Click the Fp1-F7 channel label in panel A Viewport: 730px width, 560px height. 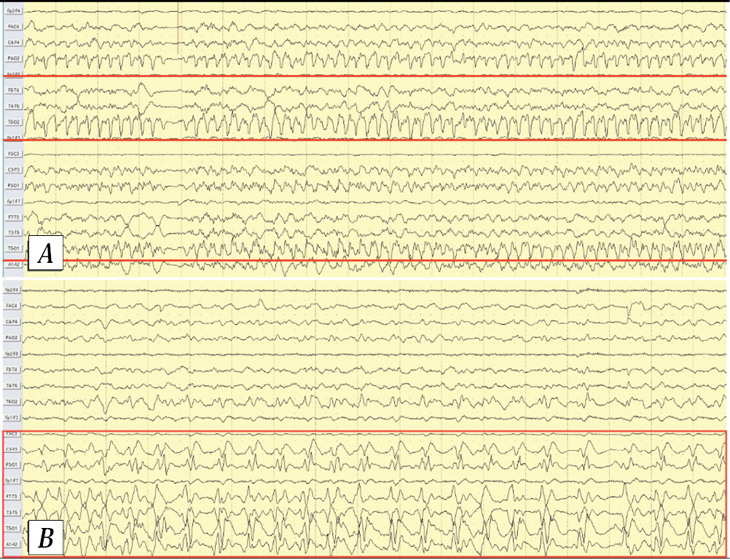pos(14,202)
